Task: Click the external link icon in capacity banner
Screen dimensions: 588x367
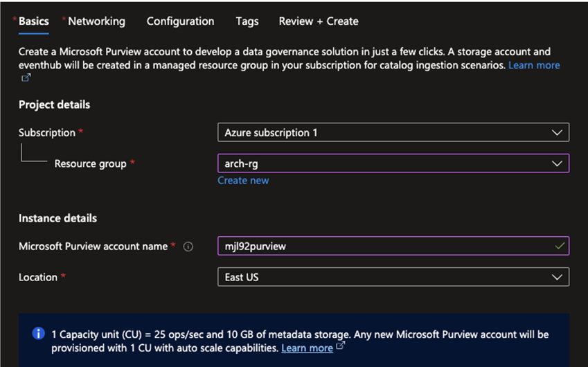Action: pos(340,346)
